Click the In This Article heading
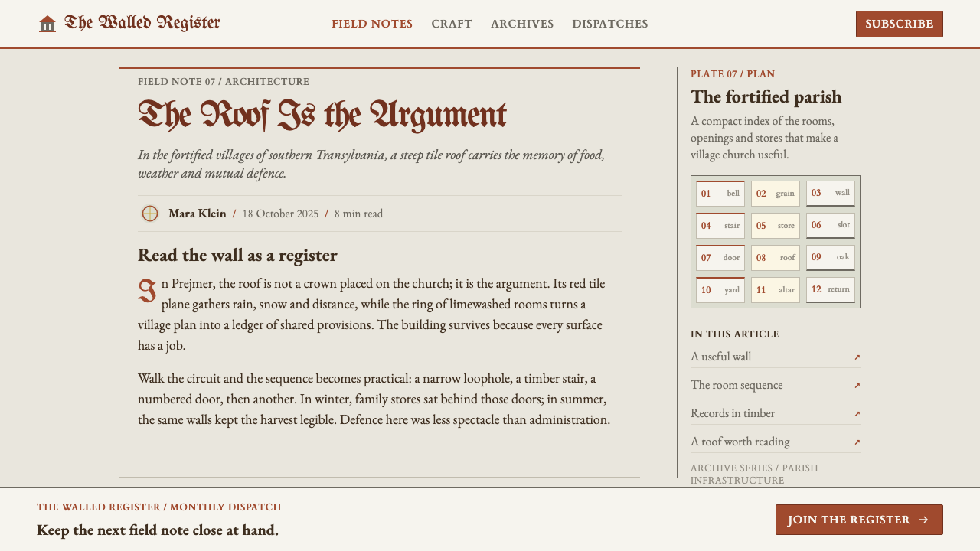Screen dimensions: 980x551 coord(735,334)
